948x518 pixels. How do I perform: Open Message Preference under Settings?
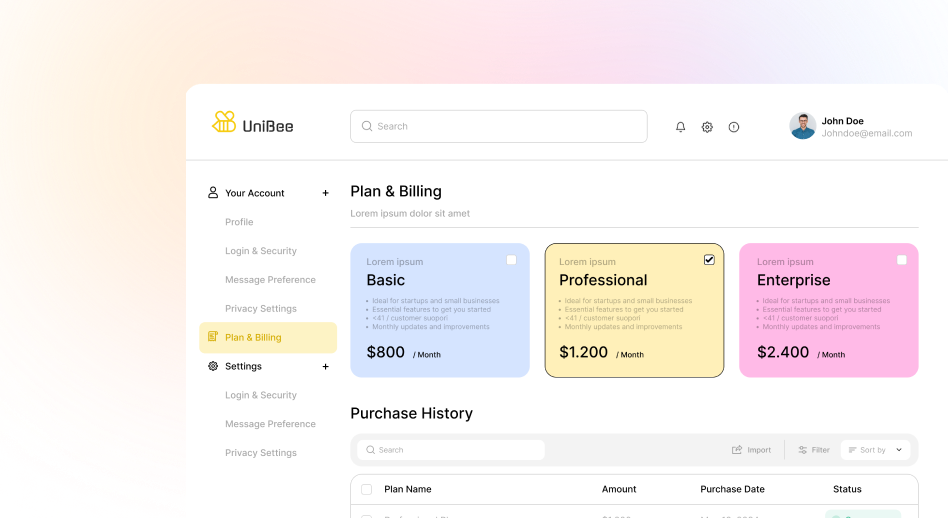270,424
